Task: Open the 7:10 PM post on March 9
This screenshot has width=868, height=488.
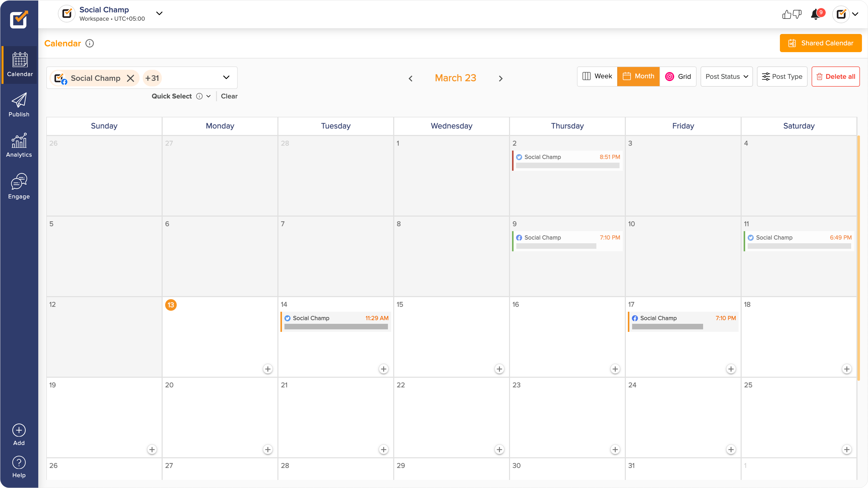Action: (567, 241)
